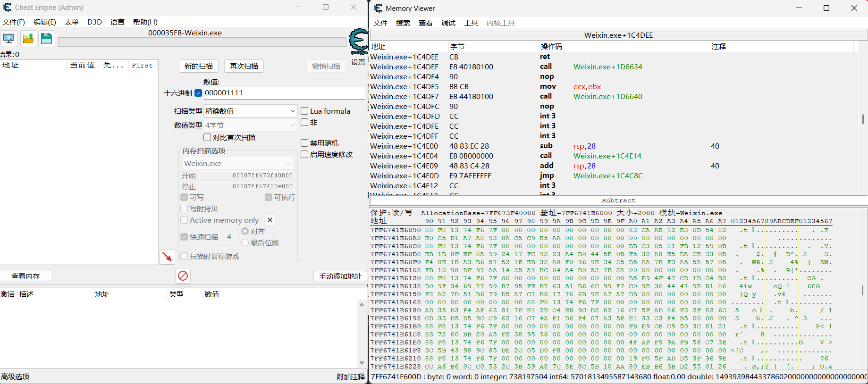
Task: Click the 新的扫描 button
Action: 199,66
